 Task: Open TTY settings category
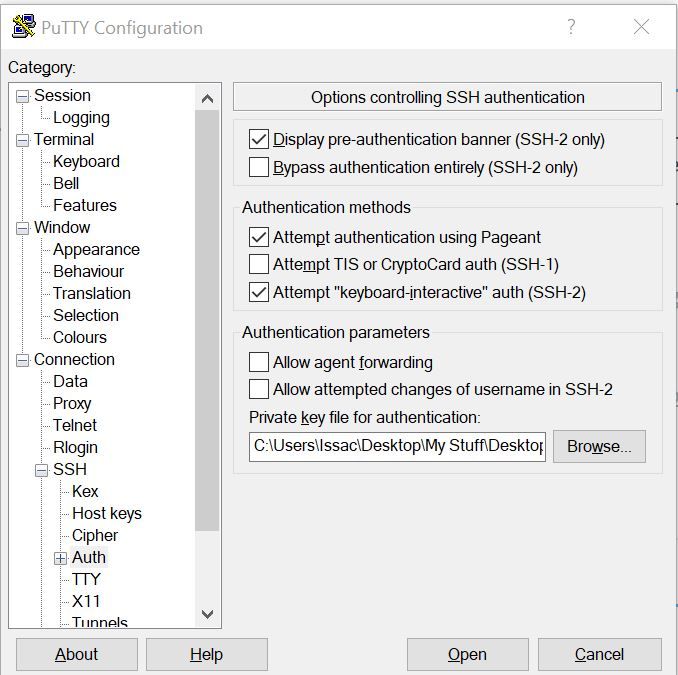pos(86,579)
